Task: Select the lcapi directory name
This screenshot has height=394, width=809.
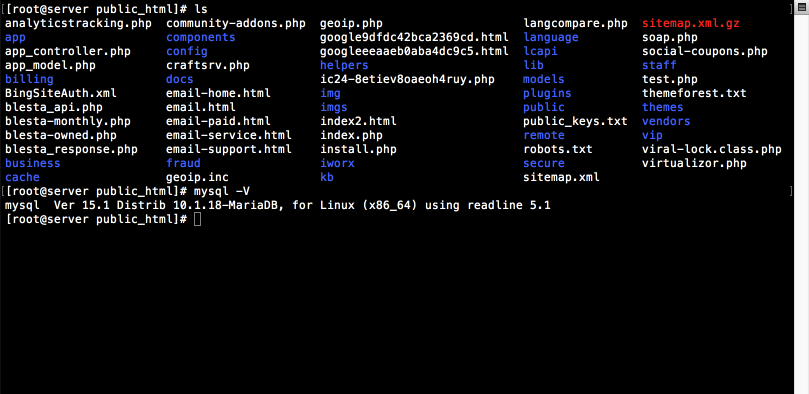Action: [541, 52]
